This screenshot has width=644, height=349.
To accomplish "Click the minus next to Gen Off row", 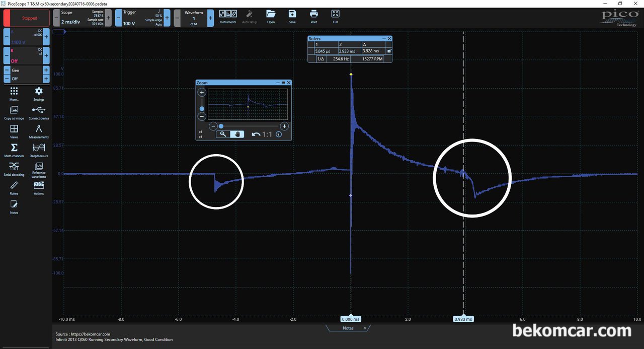I will point(7,79).
